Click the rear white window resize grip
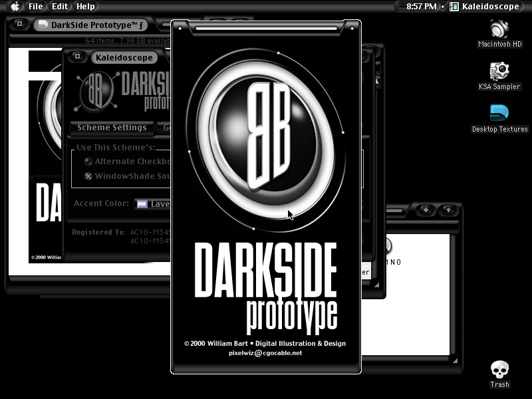 (455, 361)
